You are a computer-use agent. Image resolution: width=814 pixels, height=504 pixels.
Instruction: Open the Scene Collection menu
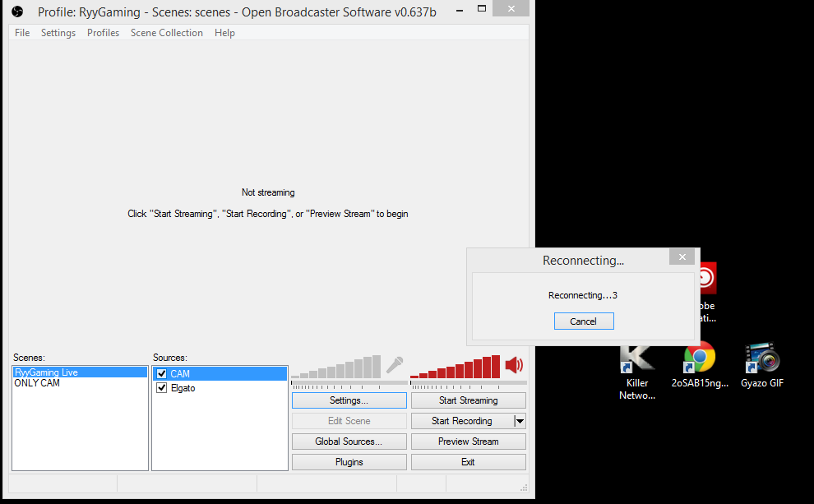pos(167,33)
